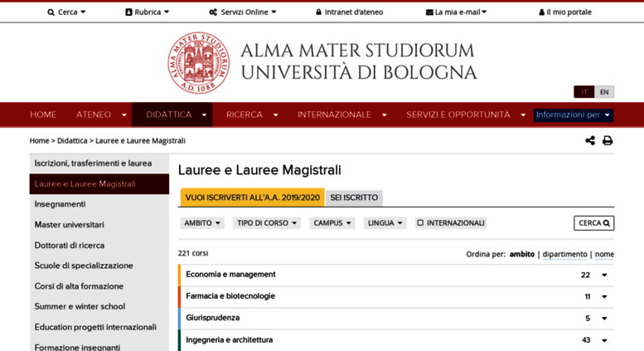Switch to SEI ISCRITTO tab

point(354,197)
